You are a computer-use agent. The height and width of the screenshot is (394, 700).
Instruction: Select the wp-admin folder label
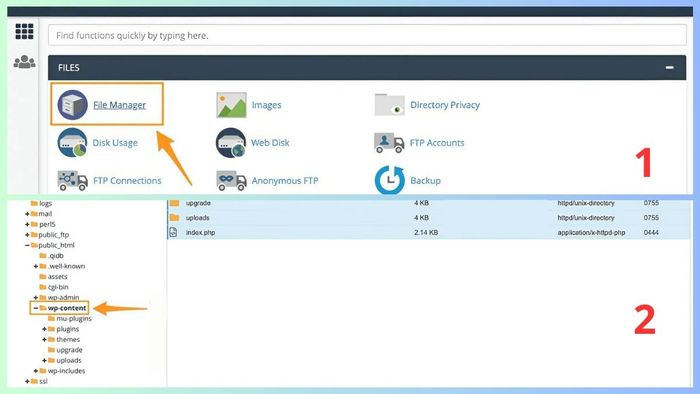pos(63,297)
